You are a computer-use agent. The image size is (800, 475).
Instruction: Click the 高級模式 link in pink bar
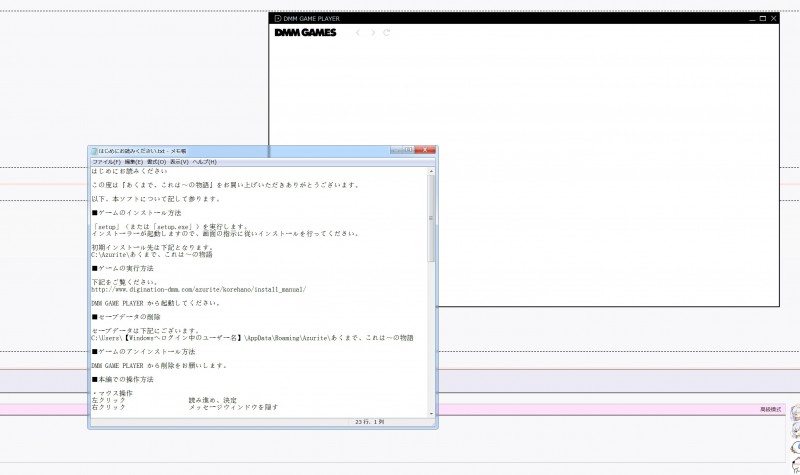[x=770, y=410]
